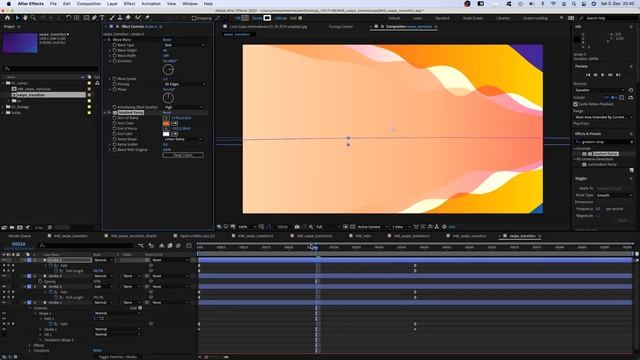The image size is (640, 360).
Task: Select the Hand tool
Action: click(x=25, y=18)
